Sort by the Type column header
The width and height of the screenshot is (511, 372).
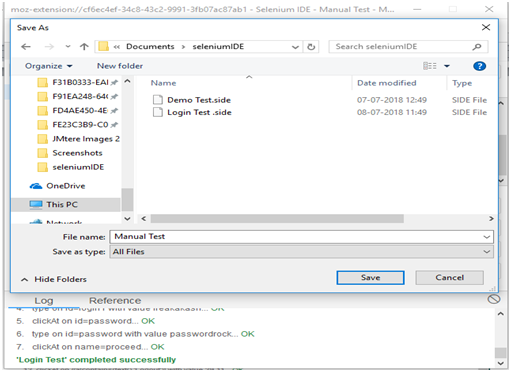point(462,83)
